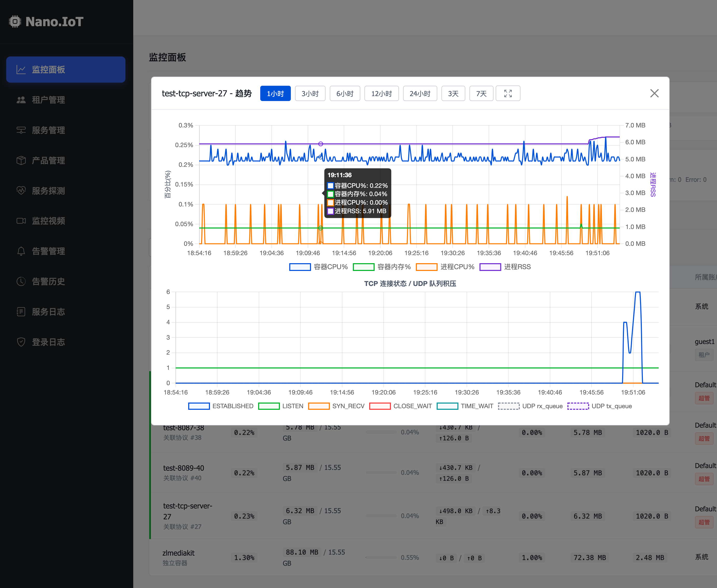
Task: Toggle LISTEN series legend
Action: pos(281,406)
